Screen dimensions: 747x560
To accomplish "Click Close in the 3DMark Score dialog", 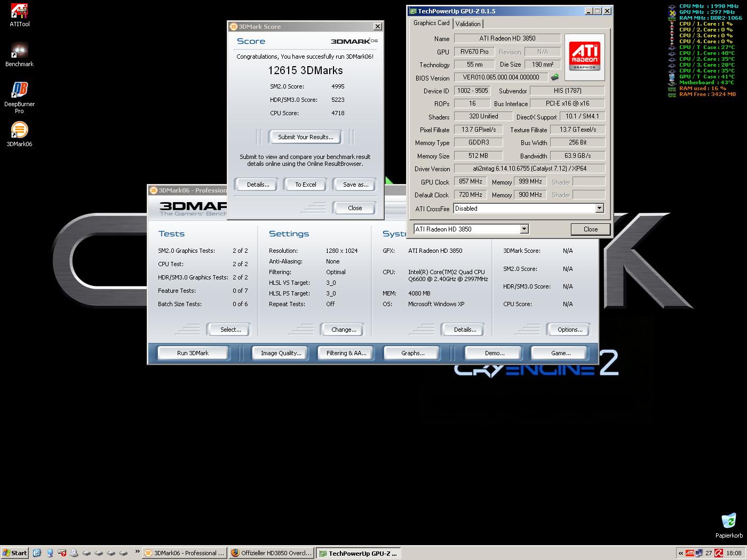I will click(355, 208).
